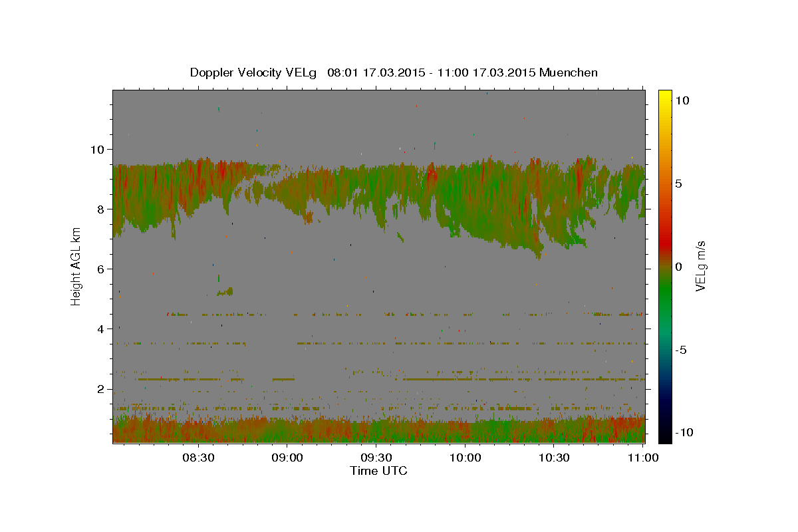Click the 09:30 time tick label
Viewport: 798px width, 532px height.
point(376,458)
